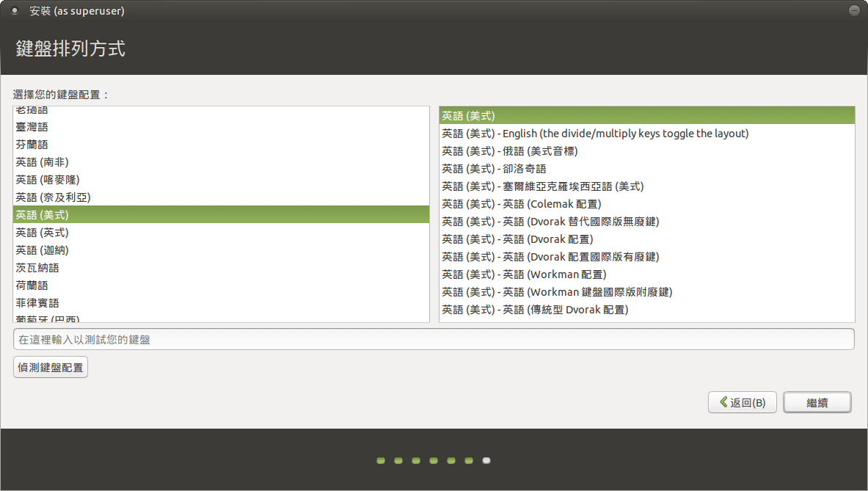Pick 英語 (迦納) from the language list
Screen dimensions: 868x491
(42, 250)
